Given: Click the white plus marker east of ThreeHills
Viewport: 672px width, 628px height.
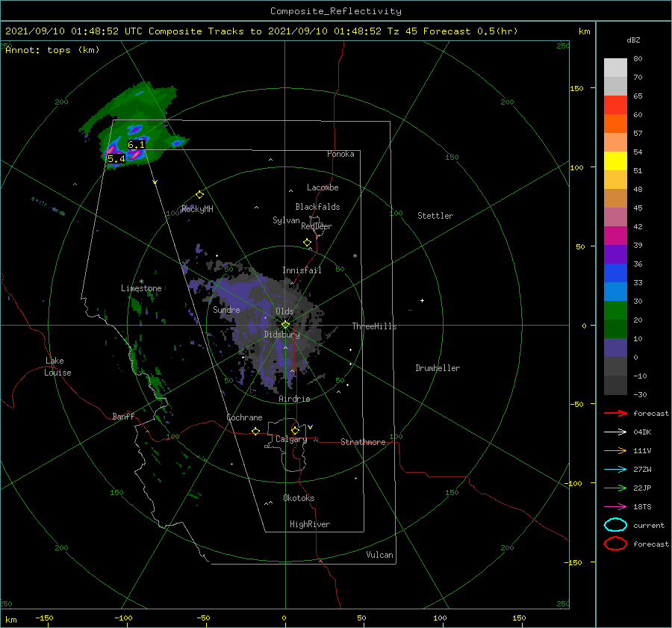Looking at the screenshot, I should coord(422,300).
